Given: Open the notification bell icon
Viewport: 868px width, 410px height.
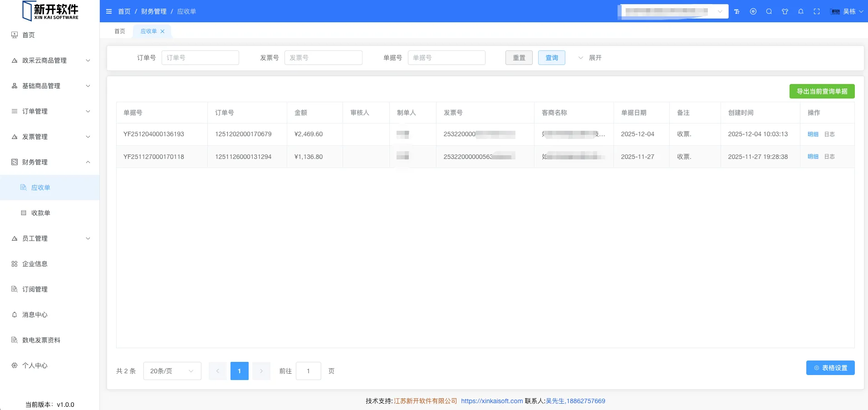Looking at the screenshot, I should 801,11.
